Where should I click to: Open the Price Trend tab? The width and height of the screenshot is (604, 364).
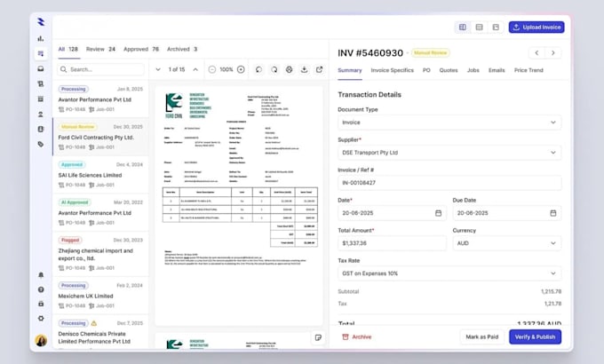(x=528, y=70)
